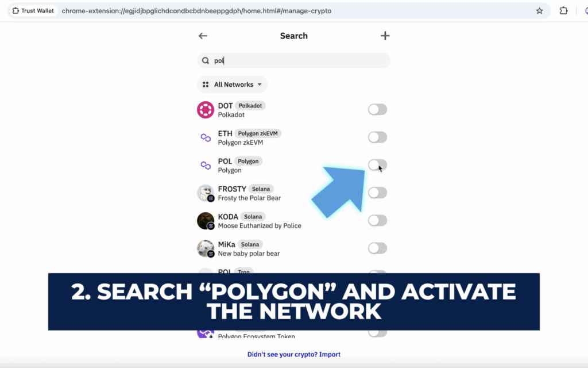Bookmark this page with the star icon
Image resolution: width=588 pixels, height=368 pixels.
tap(539, 11)
